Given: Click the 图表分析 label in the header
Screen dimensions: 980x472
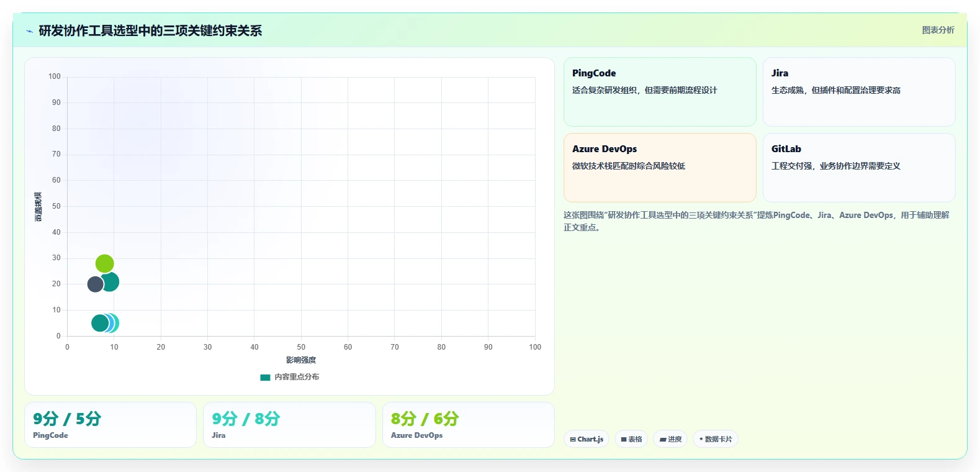Looking at the screenshot, I should point(938,30).
